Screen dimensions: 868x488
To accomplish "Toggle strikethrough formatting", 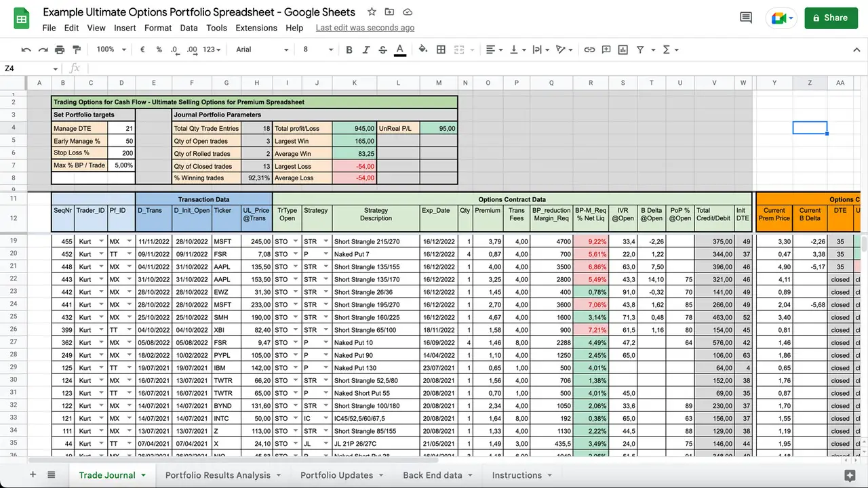I will coord(382,49).
